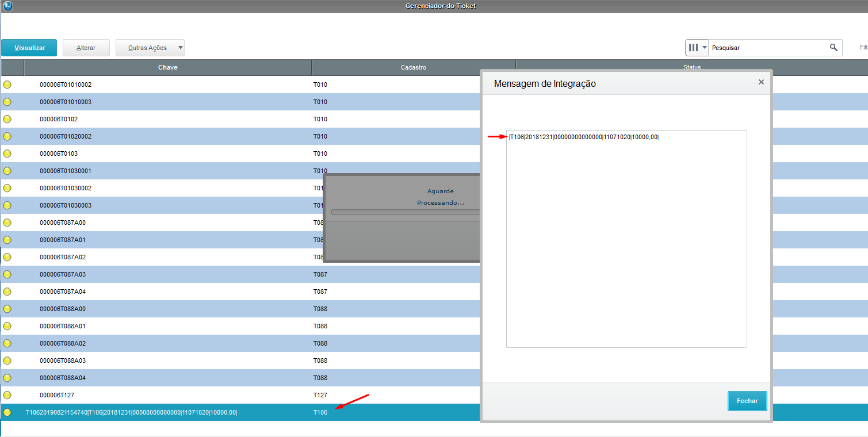Select row 000006T01010003
868x437 pixels.
coord(66,102)
